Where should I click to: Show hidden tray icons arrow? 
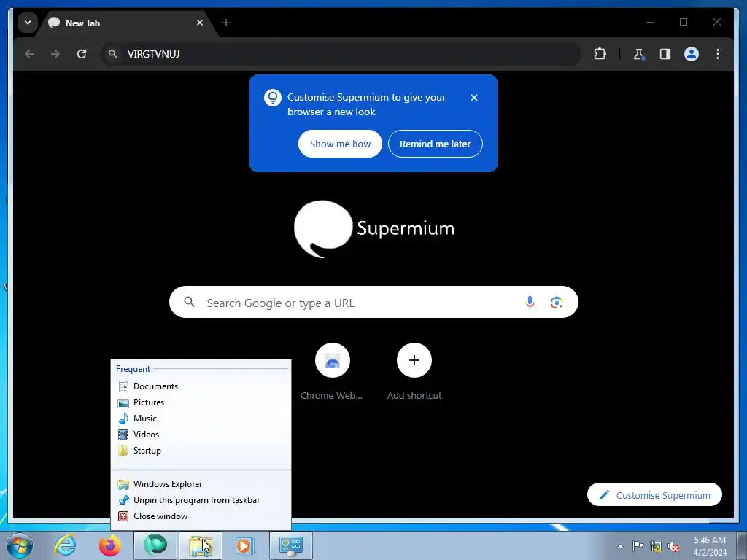[620, 546]
